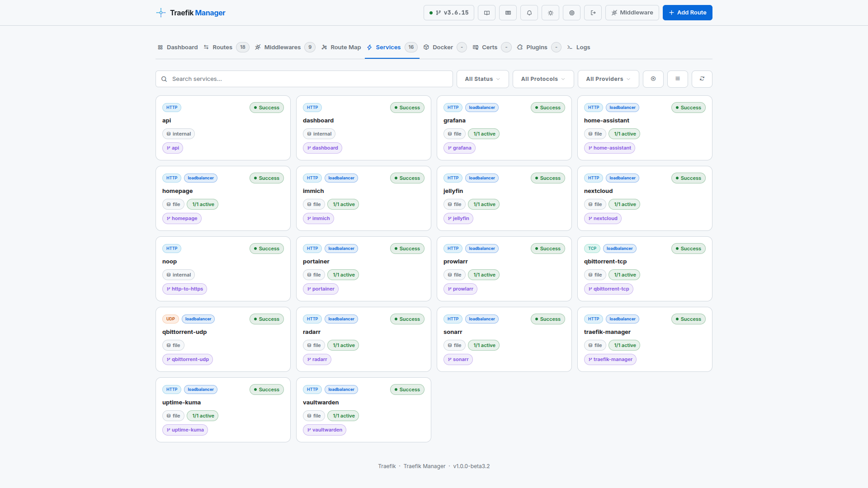Go to the Certs tab
Image resolution: width=868 pixels, height=488 pixels.
[492, 47]
